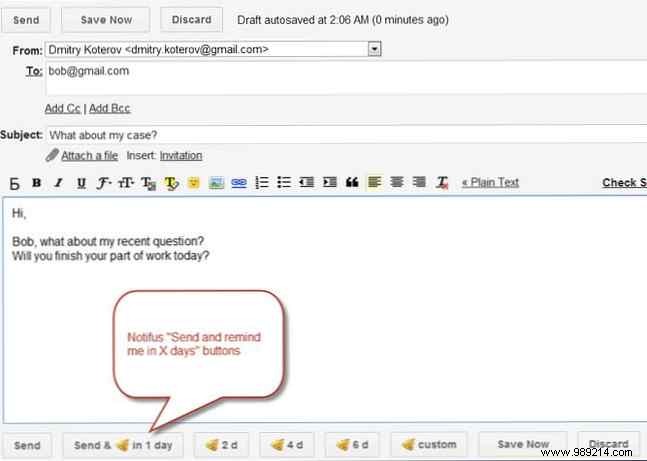Click the paperclip attachment icon
The image size is (647, 461).
(52, 156)
